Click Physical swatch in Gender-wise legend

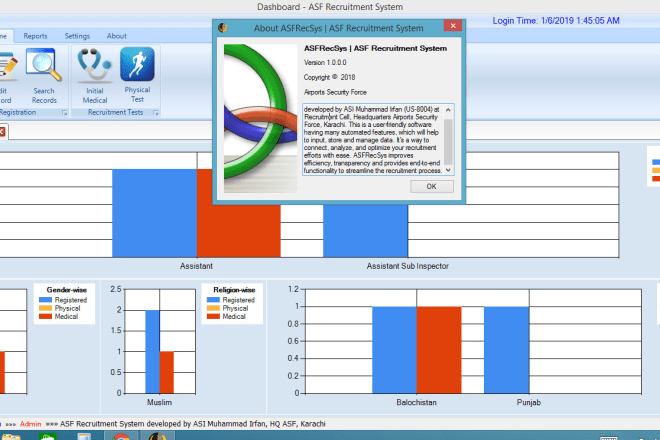click(x=45, y=308)
